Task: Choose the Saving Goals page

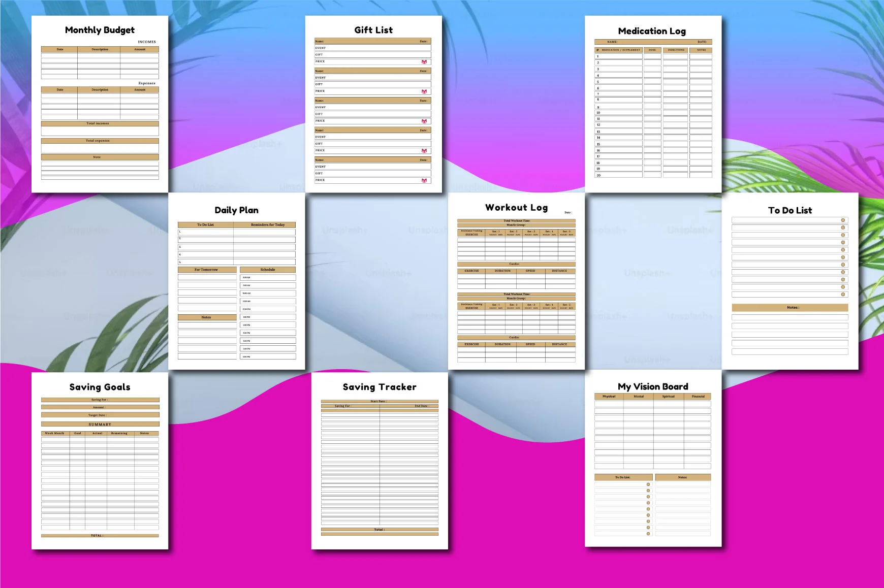Action: click(100, 461)
